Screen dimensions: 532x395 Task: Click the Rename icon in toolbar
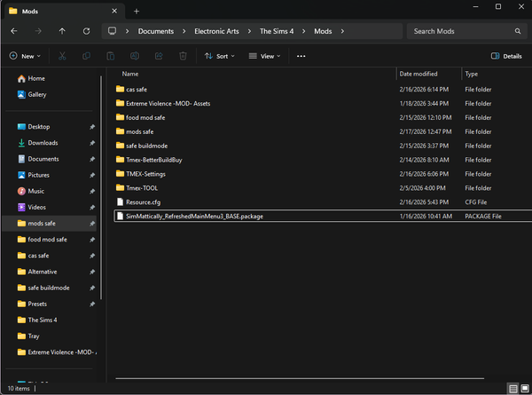(135, 56)
